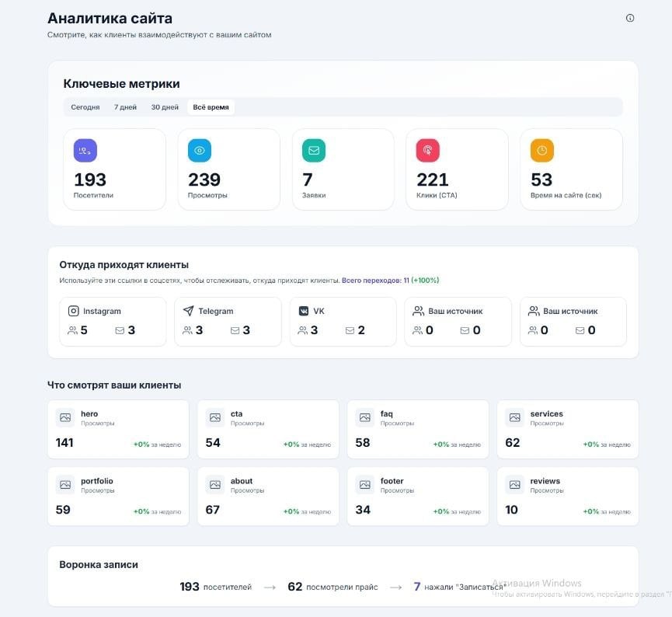This screenshot has width=672, height=617.
Task: Click the Instagram logo icon
Action: point(74,311)
